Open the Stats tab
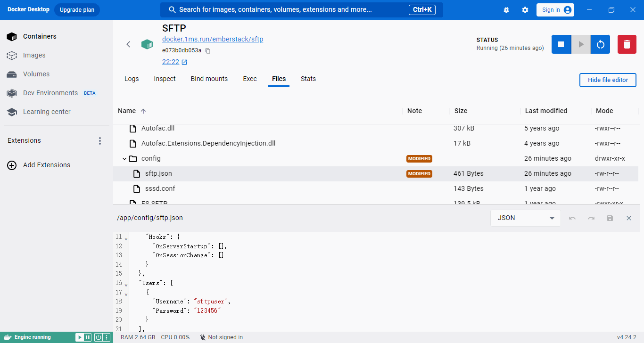 point(308,79)
